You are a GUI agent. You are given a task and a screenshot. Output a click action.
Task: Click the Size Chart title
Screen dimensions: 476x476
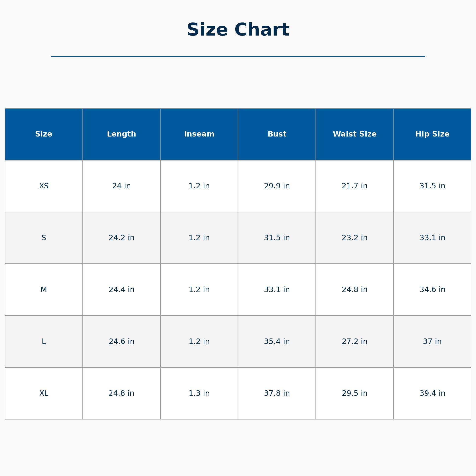238,30
